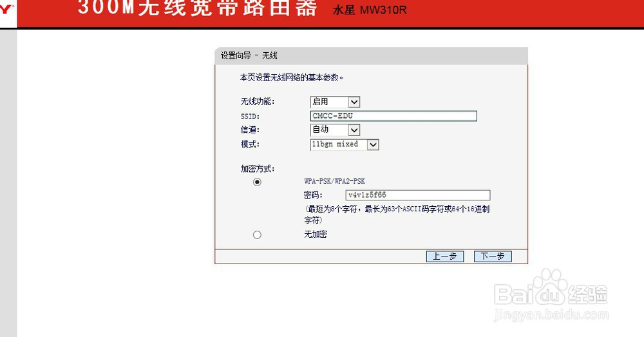644x337 pixels.
Task: Click the 无线功能 label
Action: [x=258, y=102]
